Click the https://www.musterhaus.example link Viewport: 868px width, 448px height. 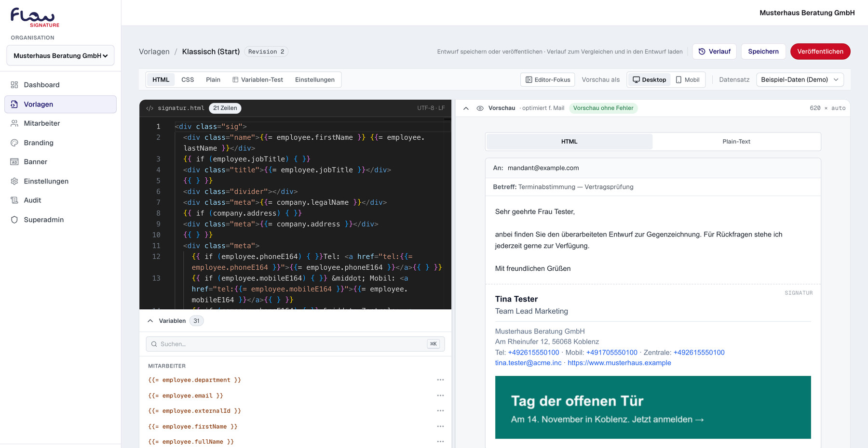(x=619, y=363)
